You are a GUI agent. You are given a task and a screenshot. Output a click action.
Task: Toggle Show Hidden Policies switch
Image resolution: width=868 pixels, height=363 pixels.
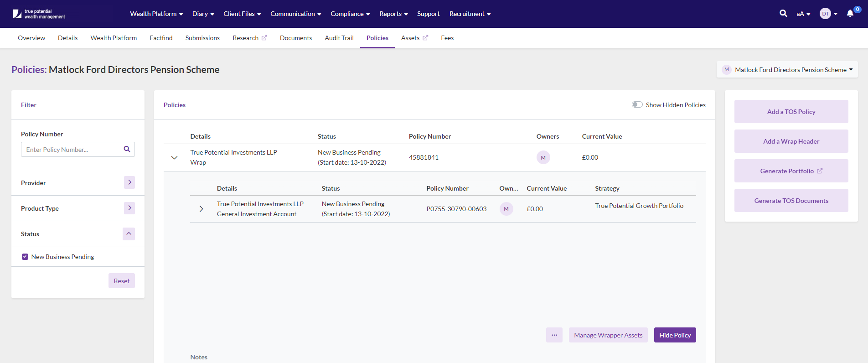637,104
